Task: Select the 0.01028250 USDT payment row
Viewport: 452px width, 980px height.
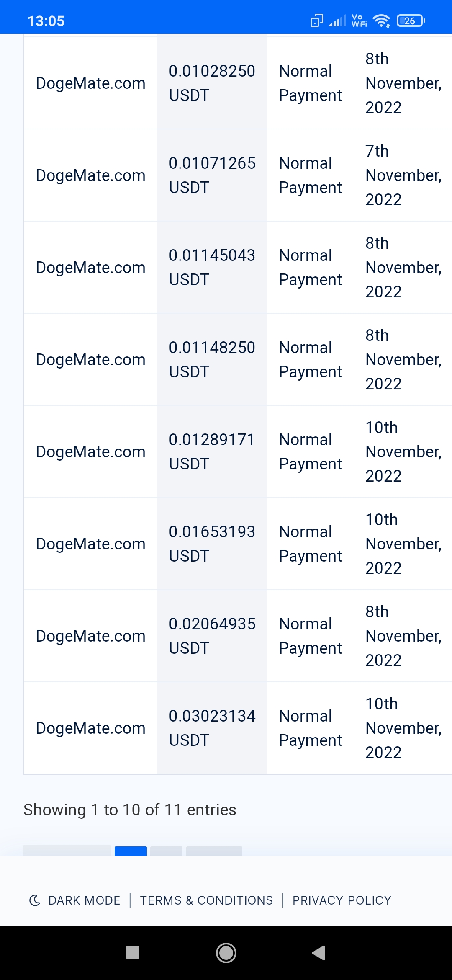Action: click(238, 83)
